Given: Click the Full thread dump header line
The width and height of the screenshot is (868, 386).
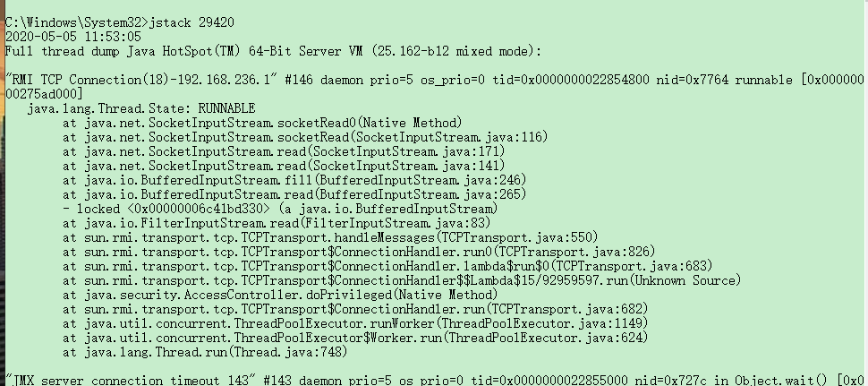Looking at the screenshot, I should coord(273,52).
